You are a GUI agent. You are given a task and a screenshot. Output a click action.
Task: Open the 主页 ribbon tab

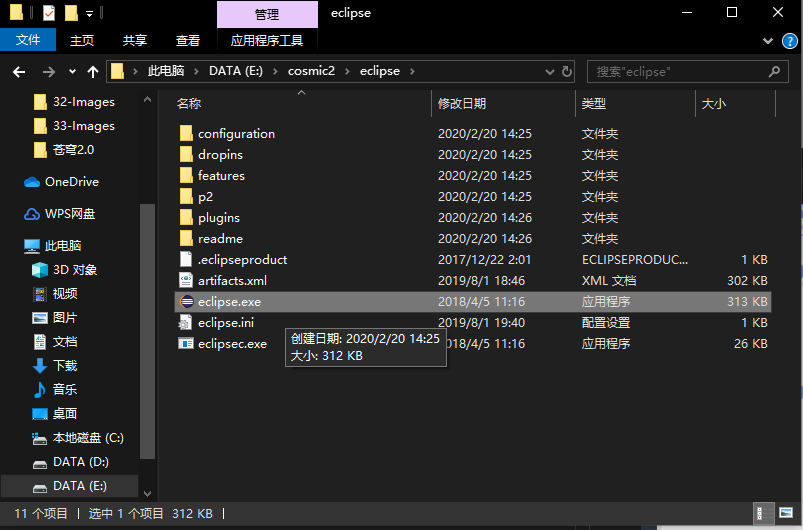click(82, 40)
